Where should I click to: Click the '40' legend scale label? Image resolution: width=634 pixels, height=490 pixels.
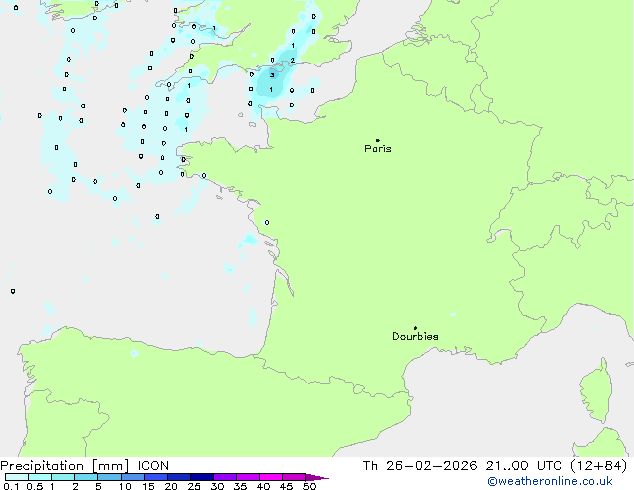pos(263,486)
